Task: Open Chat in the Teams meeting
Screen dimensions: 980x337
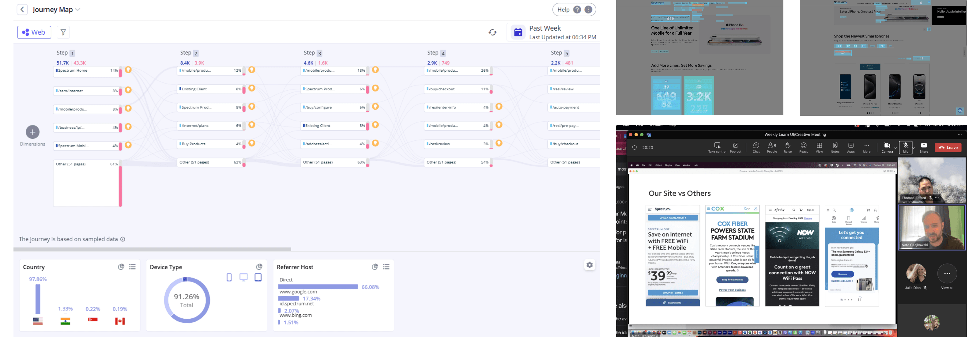Action: point(756,147)
